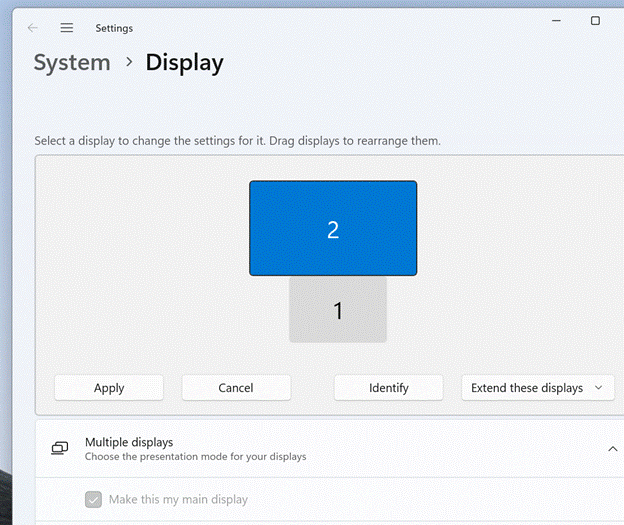Minimize the Settings window
The height and width of the screenshot is (525, 624).
point(556,20)
